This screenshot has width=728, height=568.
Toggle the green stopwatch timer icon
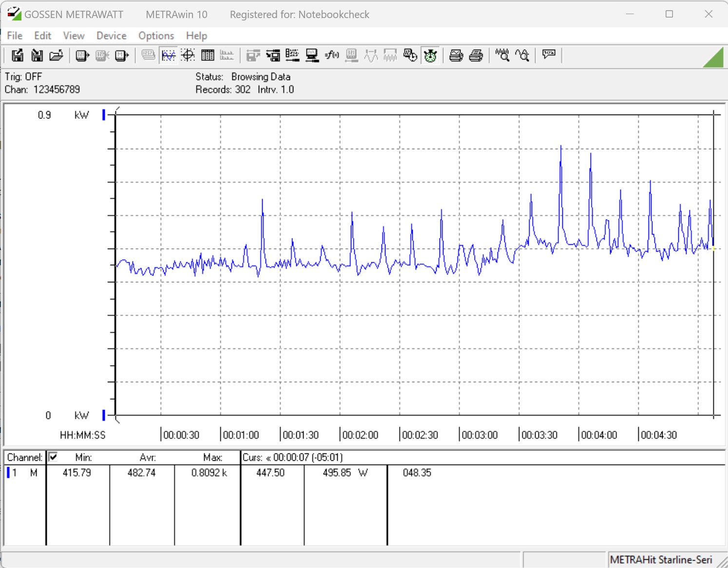(430, 56)
